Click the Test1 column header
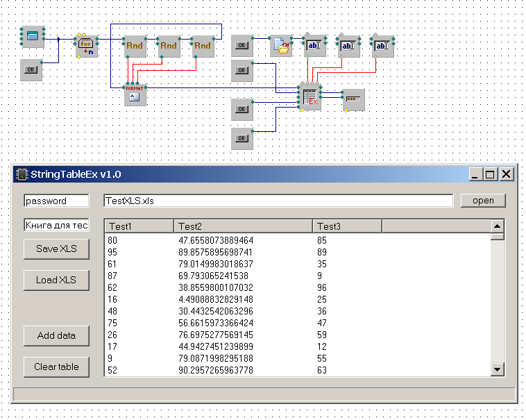This screenshot has height=420, width=526. pos(139,226)
